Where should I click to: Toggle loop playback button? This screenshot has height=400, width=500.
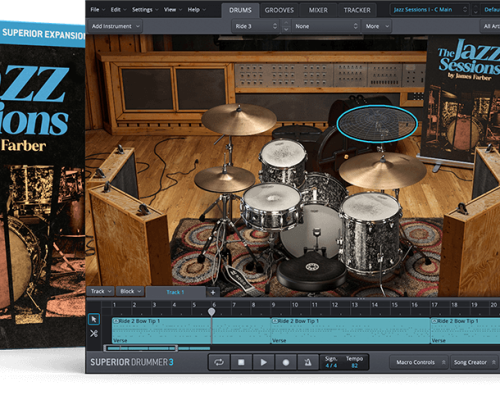pos(219,362)
